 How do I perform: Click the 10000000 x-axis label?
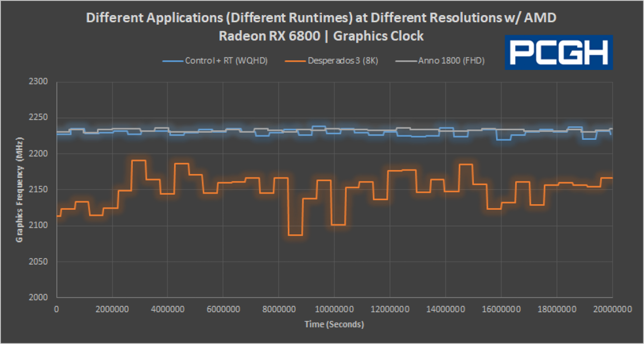coord(334,309)
